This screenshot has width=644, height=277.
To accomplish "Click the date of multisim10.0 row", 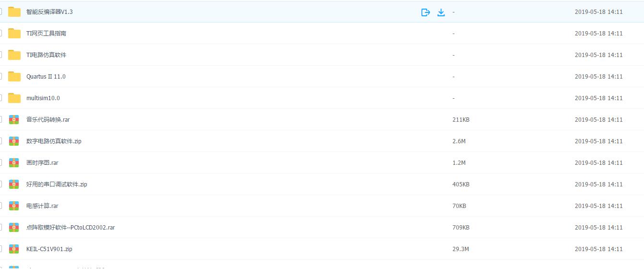I will point(598,98).
